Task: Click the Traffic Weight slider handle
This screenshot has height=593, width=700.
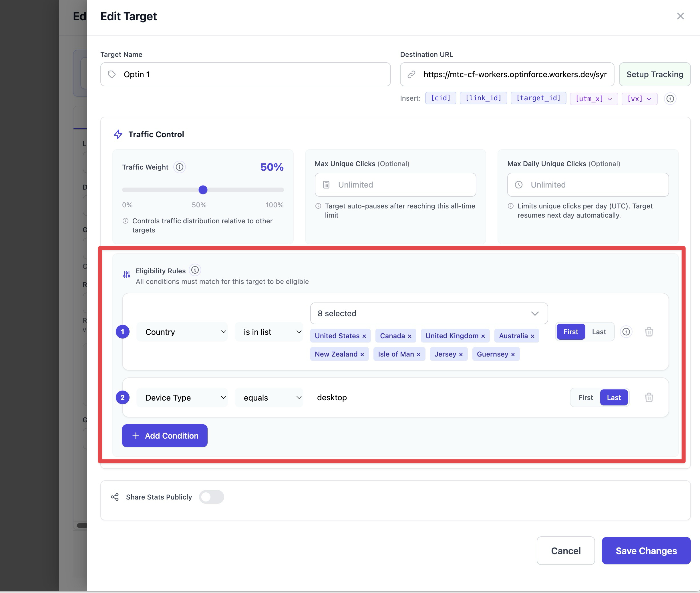Action: click(203, 190)
